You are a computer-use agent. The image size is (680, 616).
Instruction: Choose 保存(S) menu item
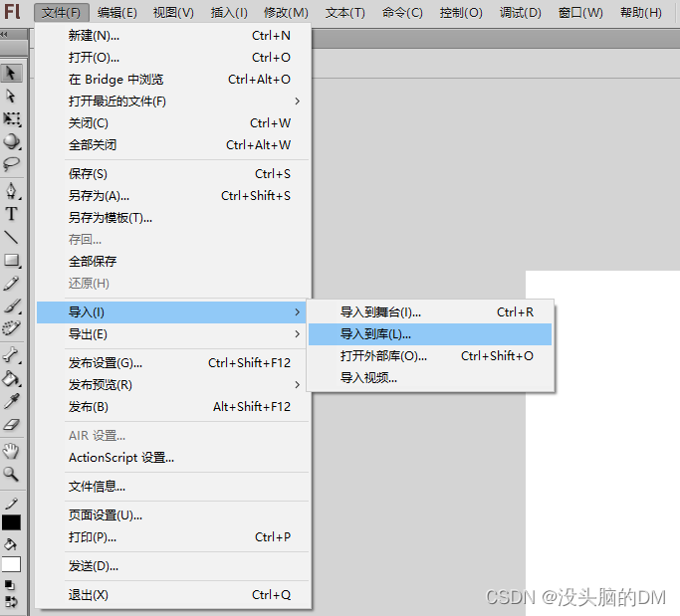click(x=173, y=174)
